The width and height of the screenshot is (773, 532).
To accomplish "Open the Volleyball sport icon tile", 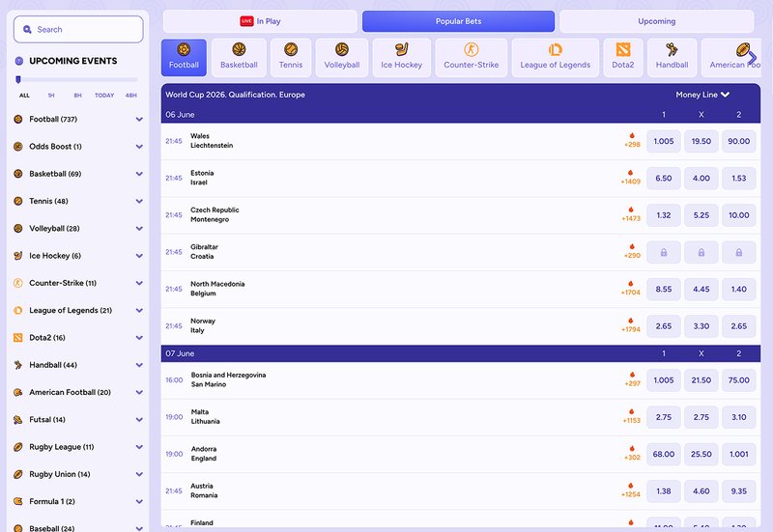I will click(341, 57).
